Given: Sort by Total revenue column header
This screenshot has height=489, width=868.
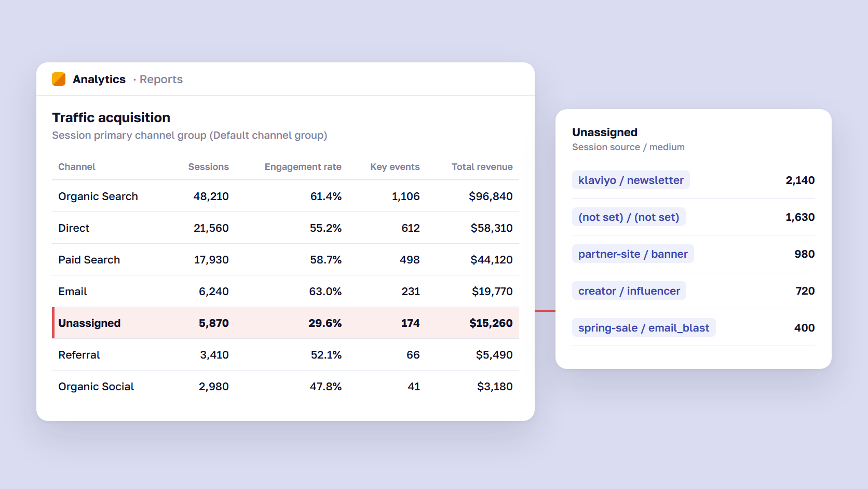Looking at the screenshot, I should [482, 167].
